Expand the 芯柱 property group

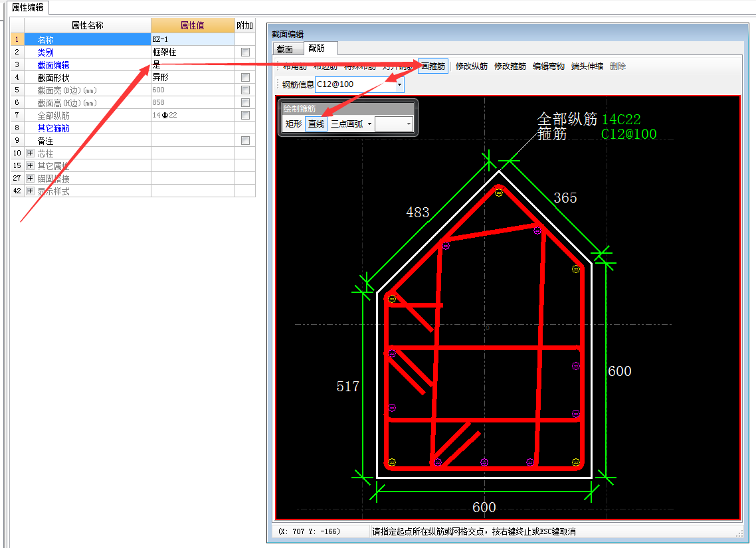[30, 153]
